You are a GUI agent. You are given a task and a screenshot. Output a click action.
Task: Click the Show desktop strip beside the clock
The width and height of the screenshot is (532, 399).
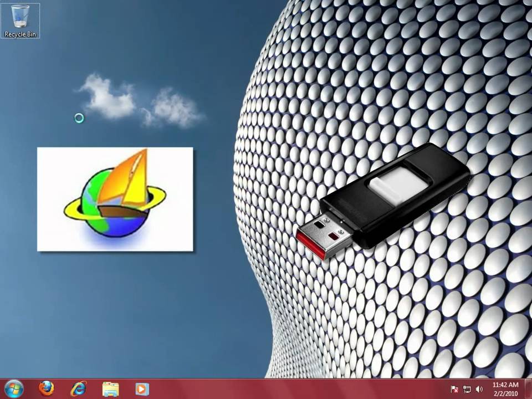click(529, 389)
